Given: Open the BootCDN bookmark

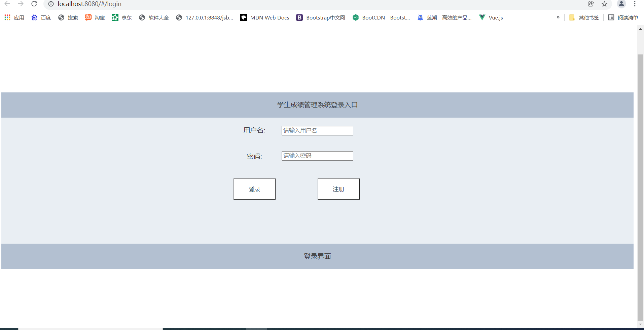Looking at the screenshot, I should click(x=381, y=17).
